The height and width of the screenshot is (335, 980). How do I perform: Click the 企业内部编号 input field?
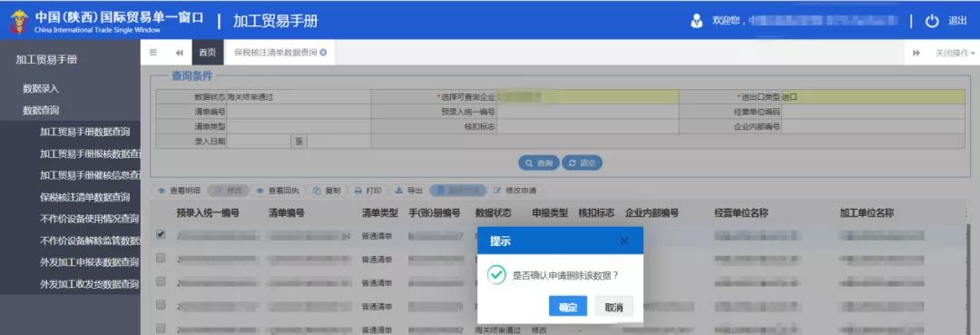click(x=873, y=127)
